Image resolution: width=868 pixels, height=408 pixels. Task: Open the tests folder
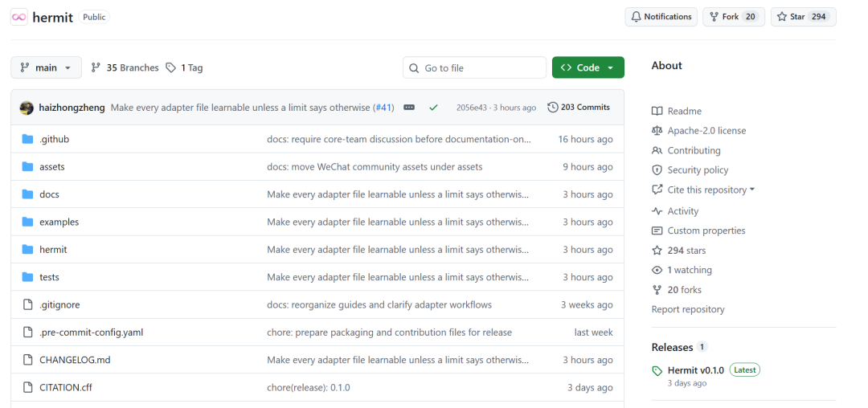pyautogui.click(x=49, y=278)
